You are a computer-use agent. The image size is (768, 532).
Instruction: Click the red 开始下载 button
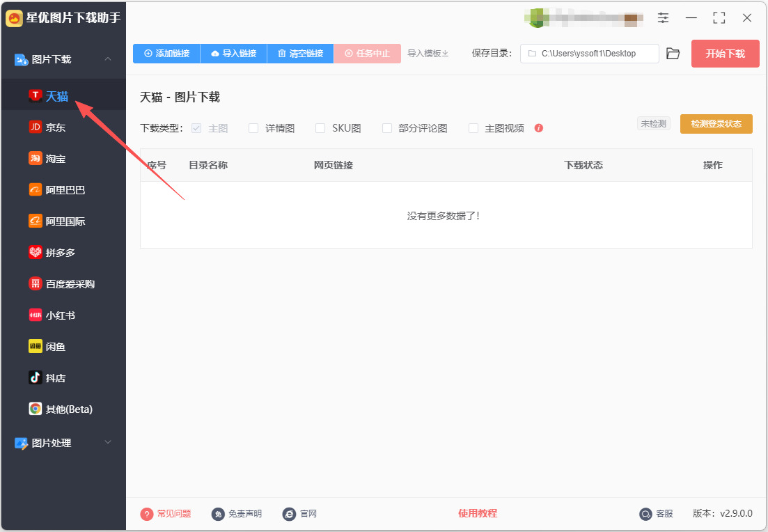click(725, 54)
